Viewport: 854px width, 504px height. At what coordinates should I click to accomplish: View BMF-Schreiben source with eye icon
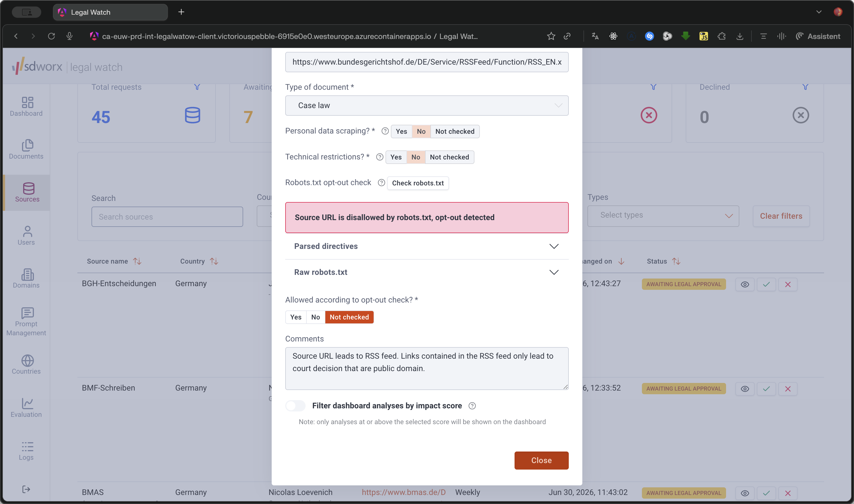point(745,389)
